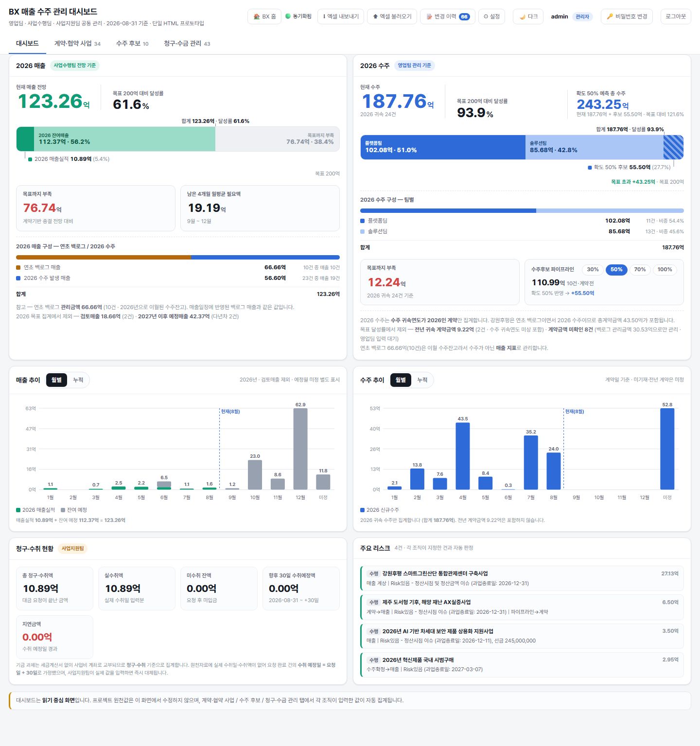Click the 12월 62.9 bar in 매출 추이
The width and height of the screenshot is (700, 746).
click(x=300, y=449)
